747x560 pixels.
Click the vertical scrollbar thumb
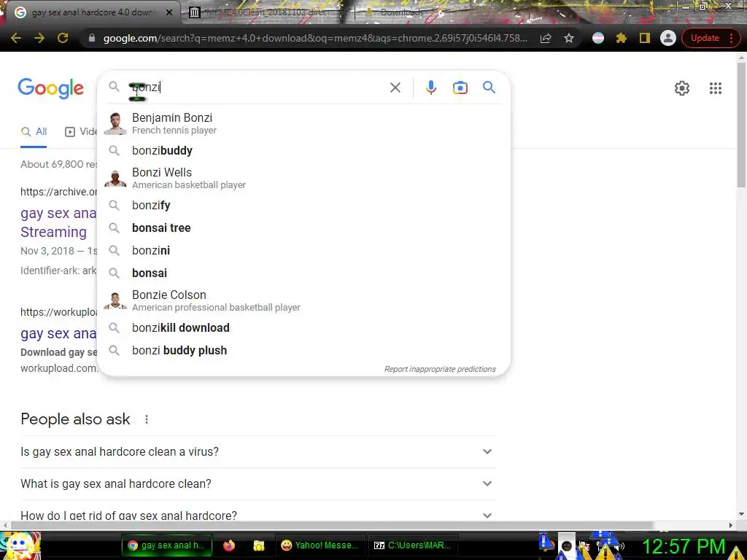(x=741, y=124)
